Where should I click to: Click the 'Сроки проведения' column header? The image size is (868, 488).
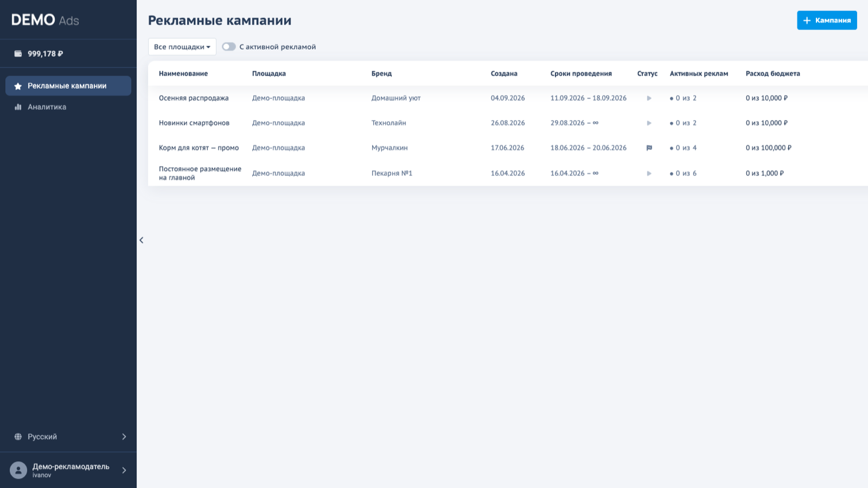coord(581,74)
